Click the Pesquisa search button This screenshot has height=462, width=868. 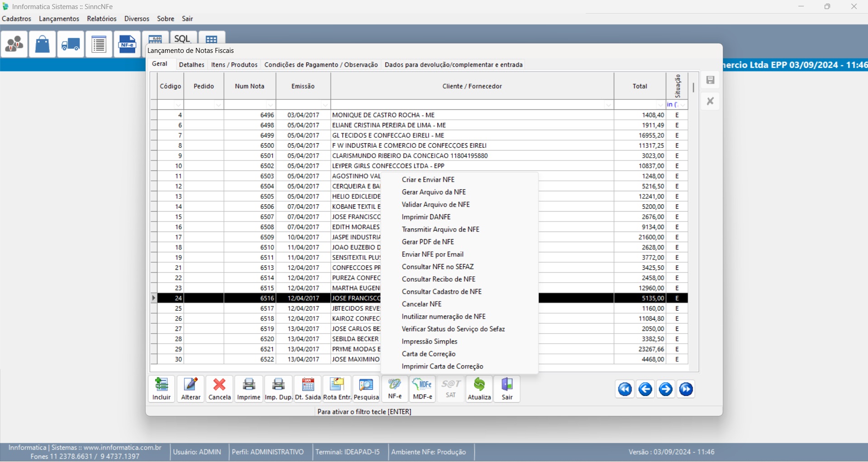pyautogui.click(x=366, y=389)
